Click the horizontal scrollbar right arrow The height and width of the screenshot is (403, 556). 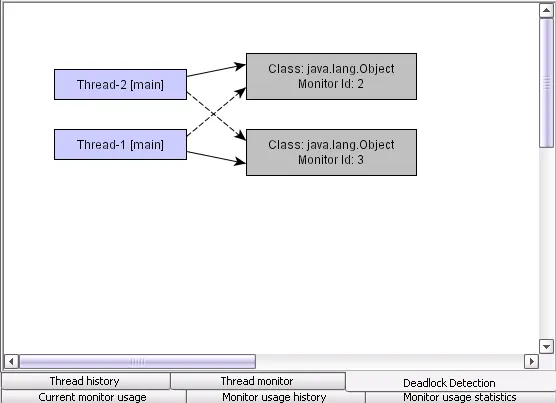531,362
